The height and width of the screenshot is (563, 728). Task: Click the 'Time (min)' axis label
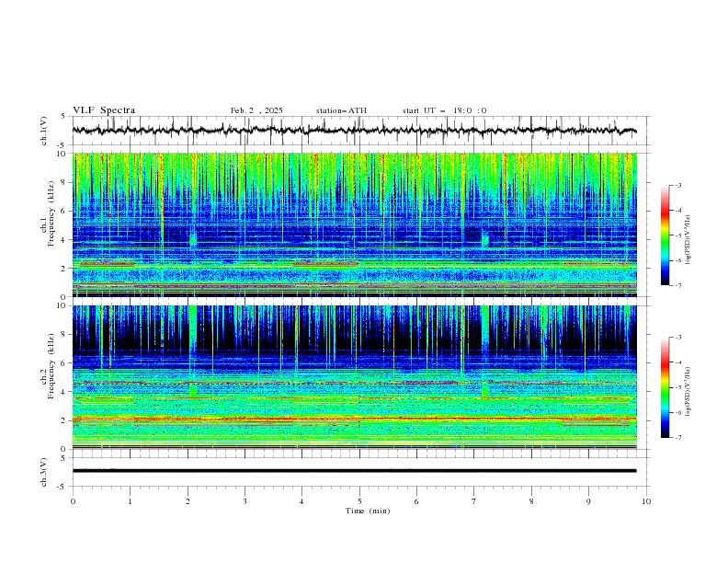point(368,511)
